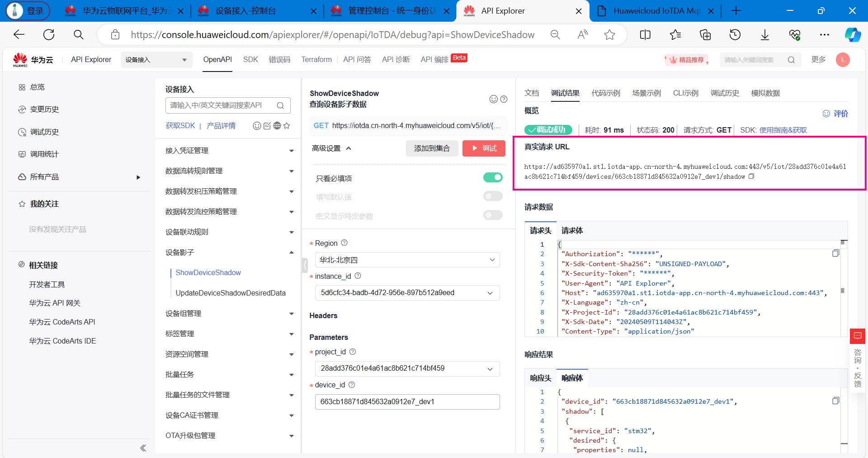The image size is (868, 458).
Task: Click the help icon beside device_id
Action: click(352, 385)
